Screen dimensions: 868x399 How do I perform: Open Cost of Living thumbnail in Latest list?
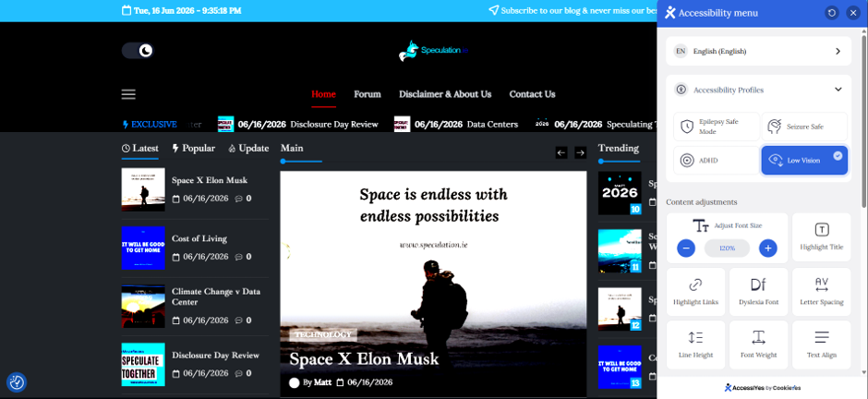143,248
